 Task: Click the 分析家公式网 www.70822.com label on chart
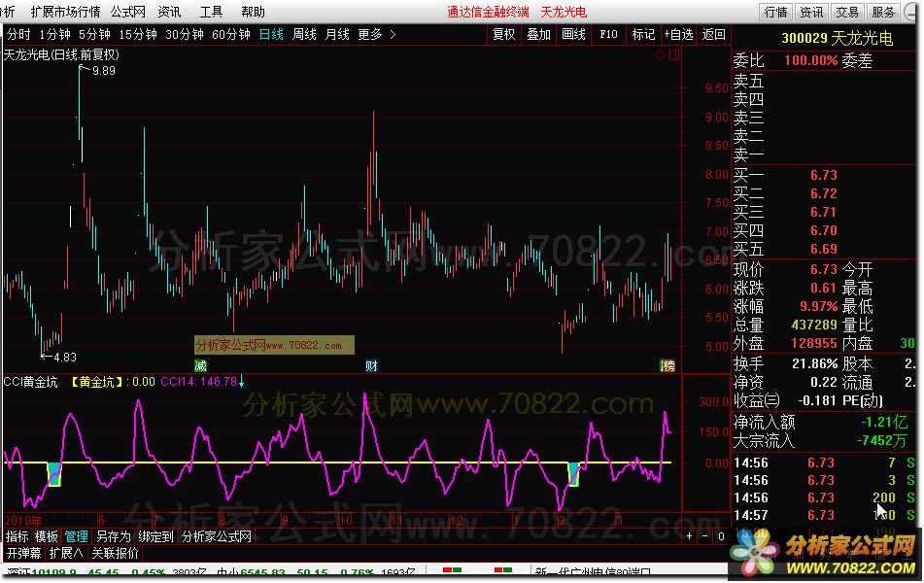point(274,344)
